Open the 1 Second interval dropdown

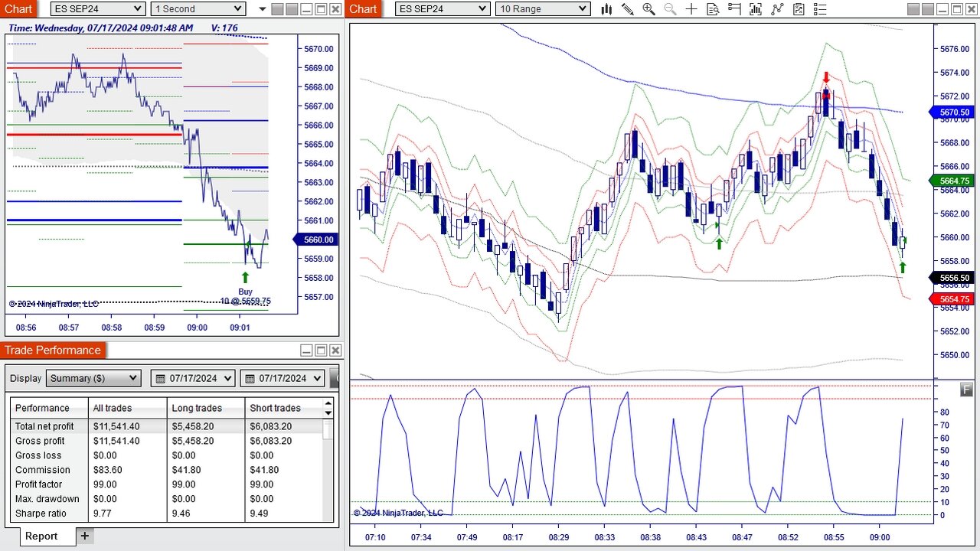point(198,9)
